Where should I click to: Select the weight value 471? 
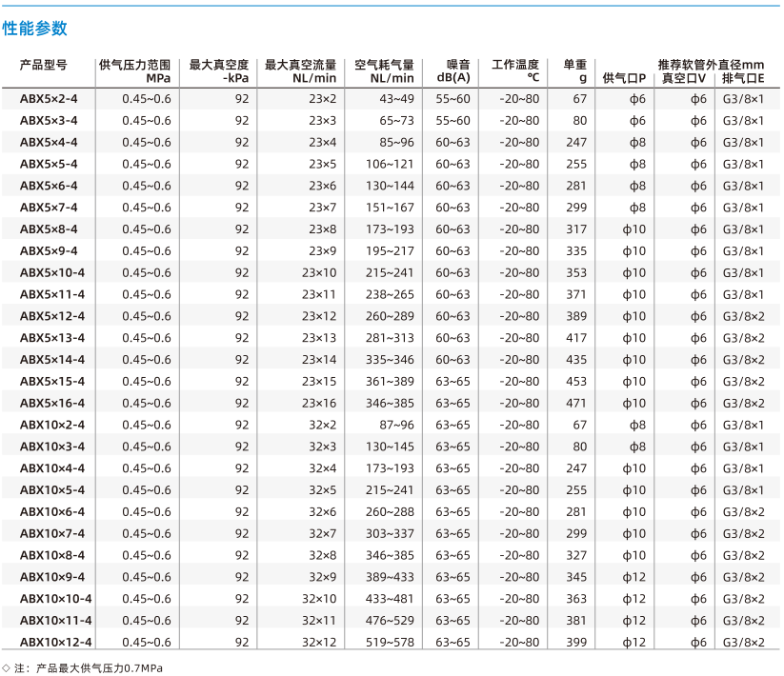(x=576, y=403)
